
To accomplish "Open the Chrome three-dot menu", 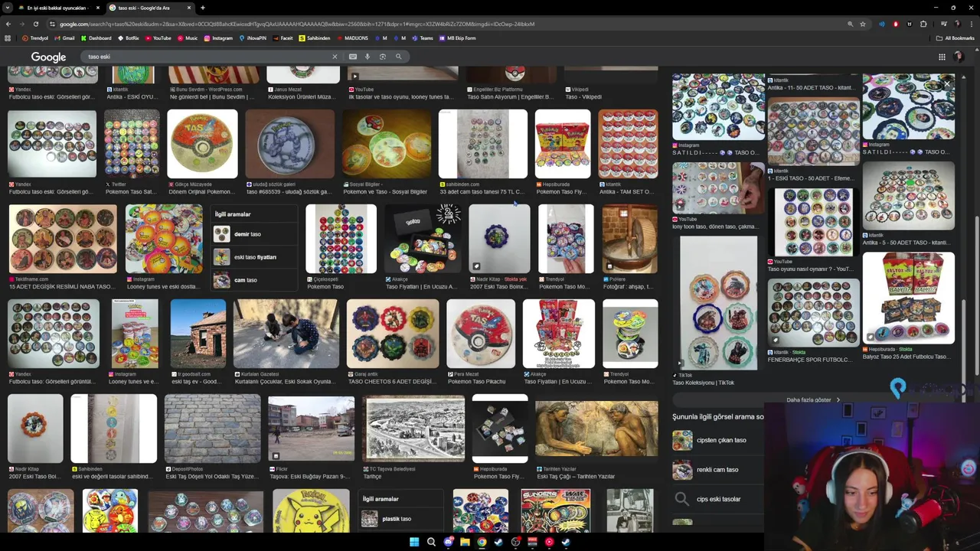I will pyautogui.click(x=972, y=24).
